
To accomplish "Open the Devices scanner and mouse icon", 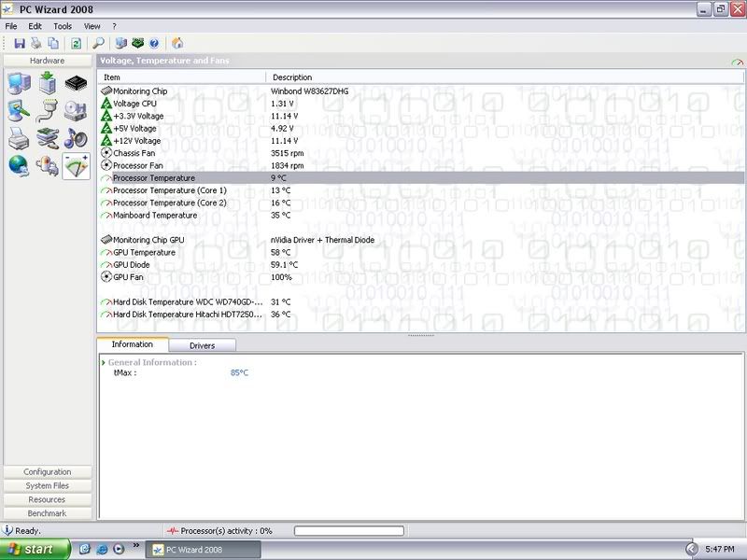I will coord(48,138).
